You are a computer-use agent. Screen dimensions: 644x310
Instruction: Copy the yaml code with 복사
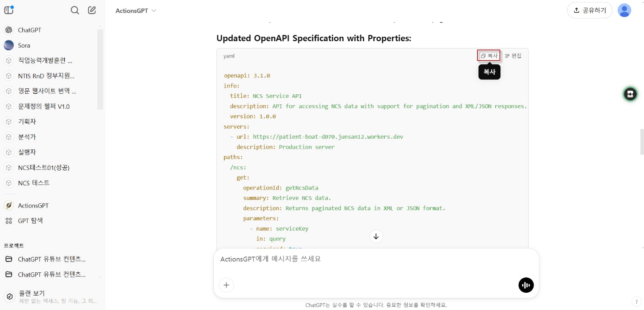[x=489, y=56]
